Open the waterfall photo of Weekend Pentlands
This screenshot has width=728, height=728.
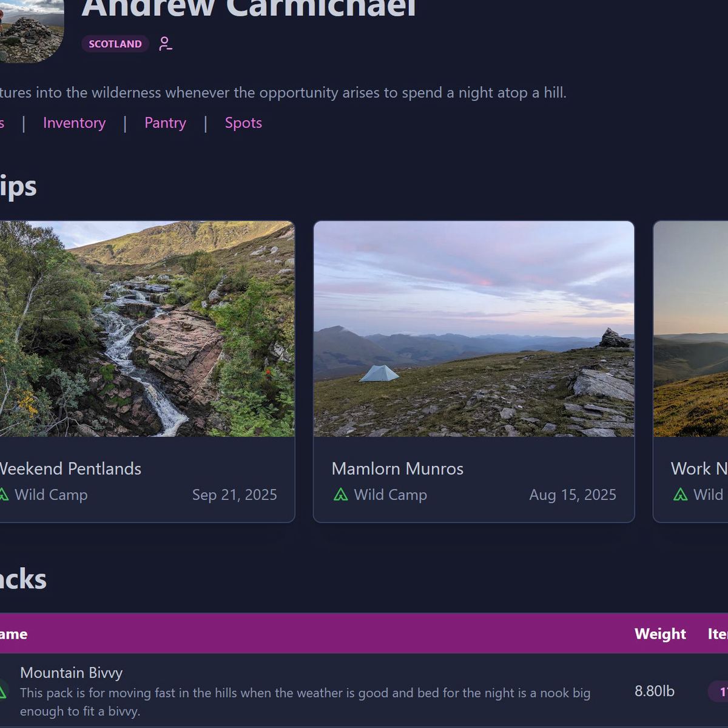[x=146, y=328]
